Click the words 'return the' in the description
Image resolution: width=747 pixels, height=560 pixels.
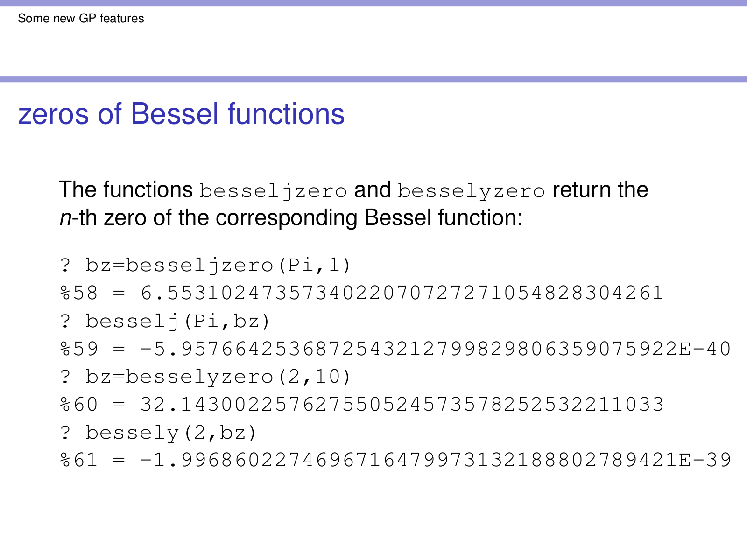[x=600, y=190]
